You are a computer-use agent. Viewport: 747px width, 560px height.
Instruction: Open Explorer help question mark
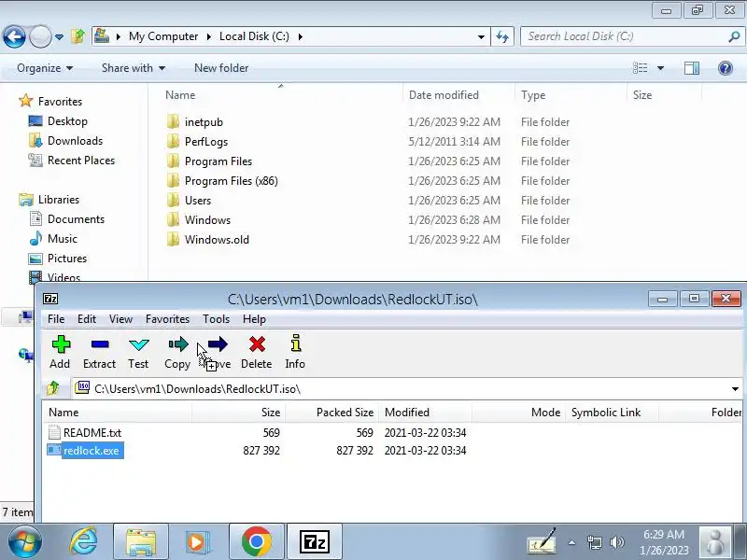click(726, 68)
